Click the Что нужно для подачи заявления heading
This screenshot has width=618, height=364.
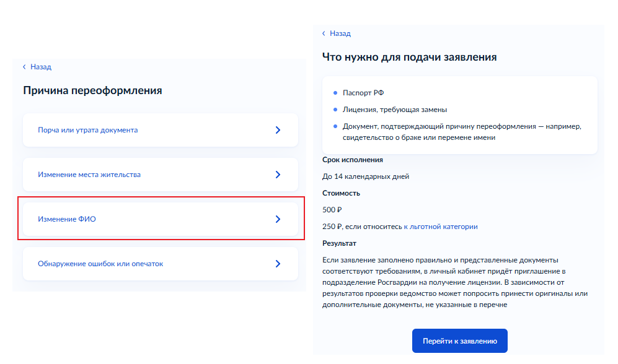coord(410,57)
